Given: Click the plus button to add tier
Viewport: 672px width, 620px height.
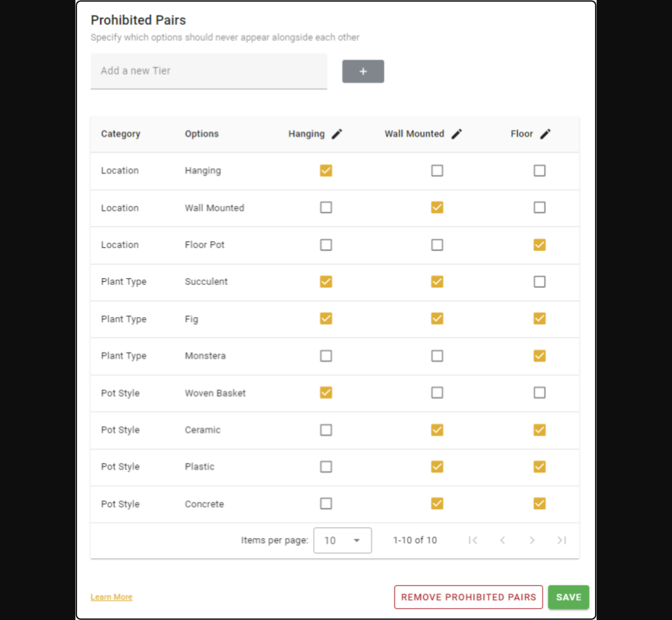Looking at the screenshot, I should coord(363,71).
